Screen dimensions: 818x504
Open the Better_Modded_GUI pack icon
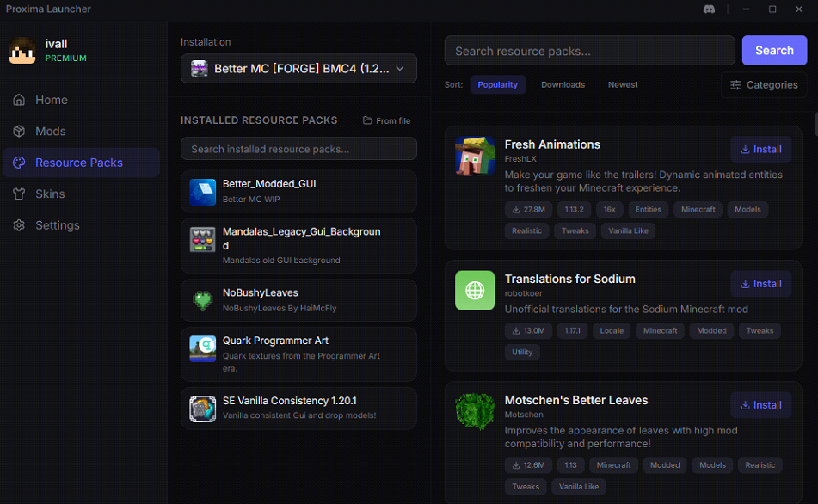(x=203, y=192)
